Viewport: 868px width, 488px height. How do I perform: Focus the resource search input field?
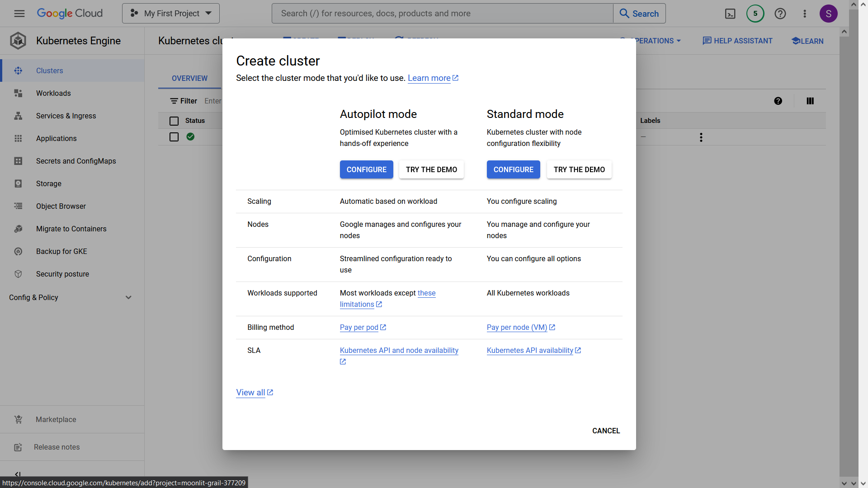coord(442,14)
